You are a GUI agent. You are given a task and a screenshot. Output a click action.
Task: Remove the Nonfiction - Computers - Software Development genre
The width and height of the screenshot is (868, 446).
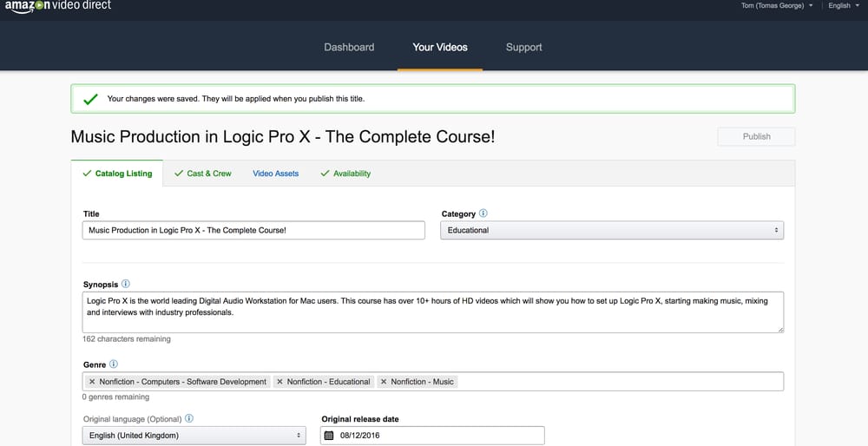[x=93, y=382]
